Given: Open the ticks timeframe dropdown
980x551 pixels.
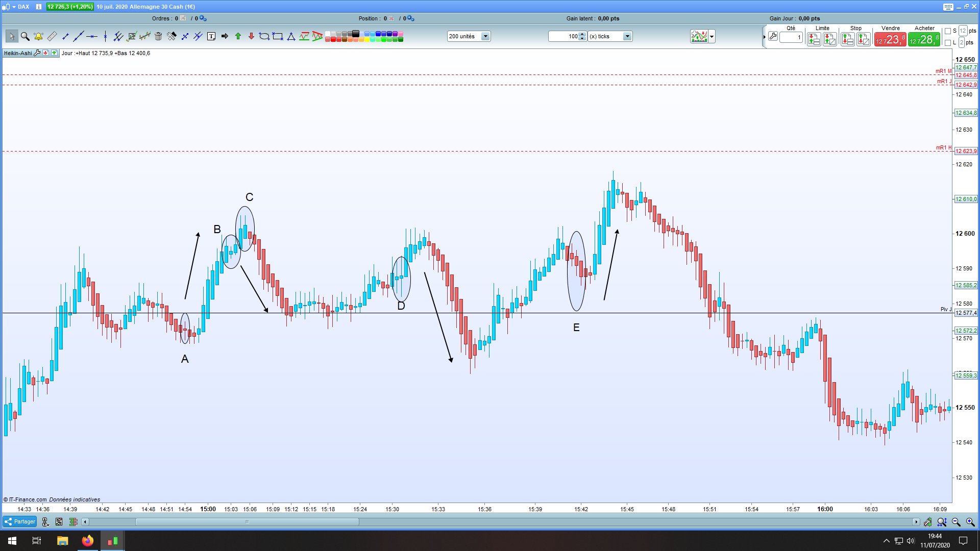Looking at the screenshot, I should 627,36.
